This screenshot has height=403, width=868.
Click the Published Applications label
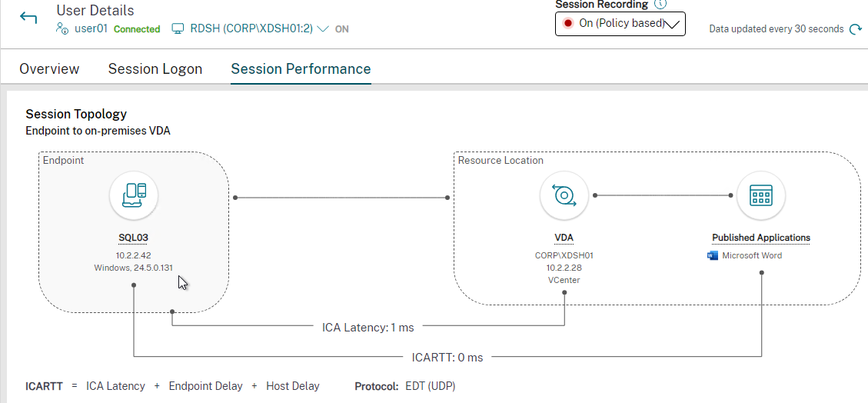pyautogui.click(x=760, y=238)
